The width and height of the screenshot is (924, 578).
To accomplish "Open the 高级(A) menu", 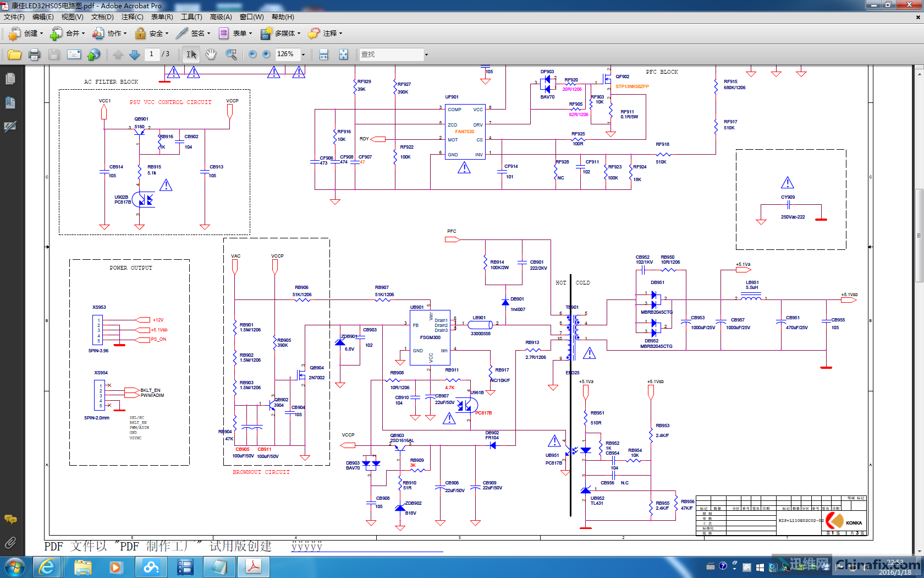I will [x=221, y=17].
